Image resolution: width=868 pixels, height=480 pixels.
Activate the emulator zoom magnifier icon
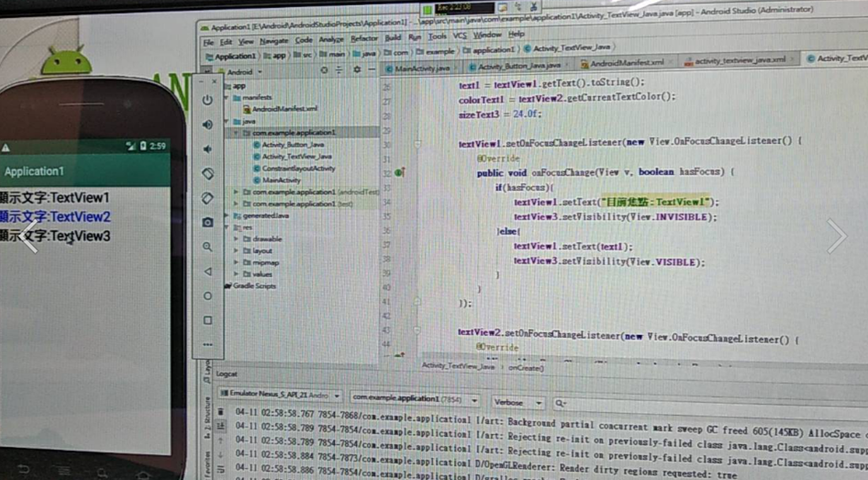tap(208, 247)
